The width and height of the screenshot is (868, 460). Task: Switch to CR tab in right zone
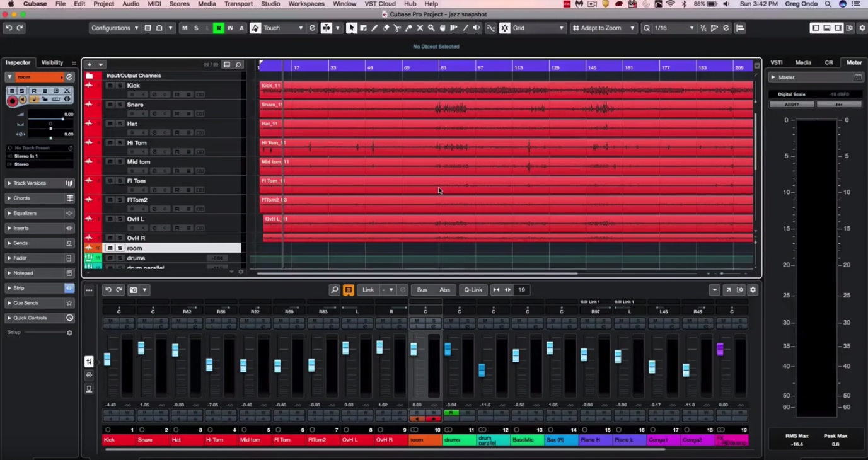pos(829,63)
